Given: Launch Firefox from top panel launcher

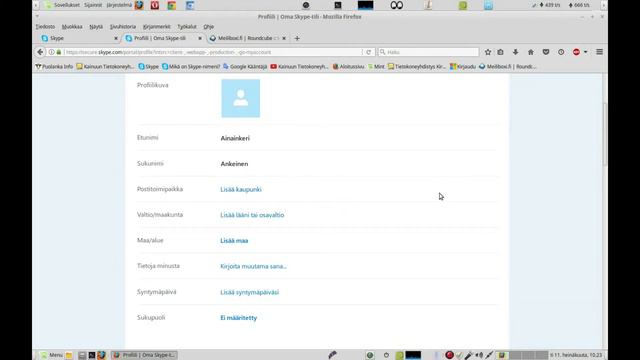Looking at the screenshot, I should click(139, 5).
